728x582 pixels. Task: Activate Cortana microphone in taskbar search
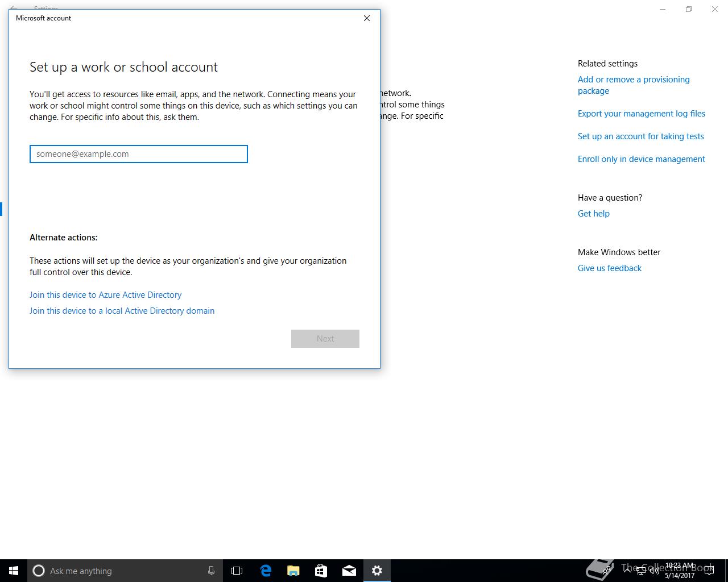[211, 571]
